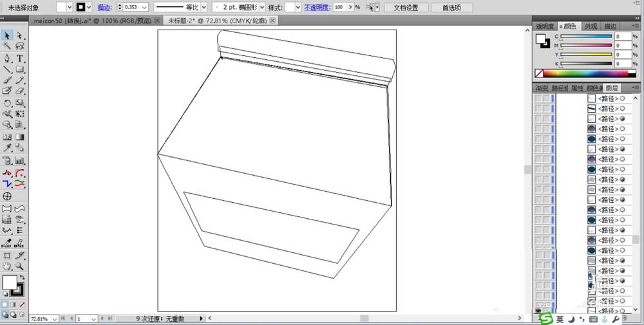The height and width of the screenshot is (325, 644).
Task: Select the Lasso tool
Action: point(20,46)
